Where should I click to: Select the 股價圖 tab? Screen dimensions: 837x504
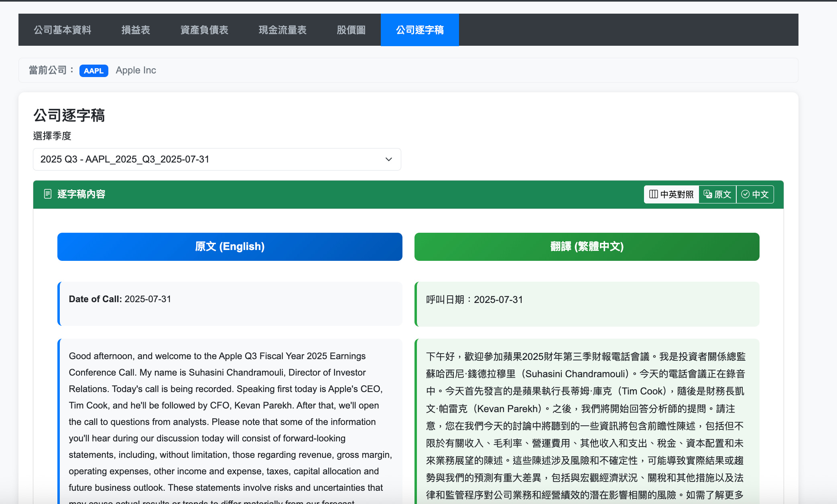[351, 30]
